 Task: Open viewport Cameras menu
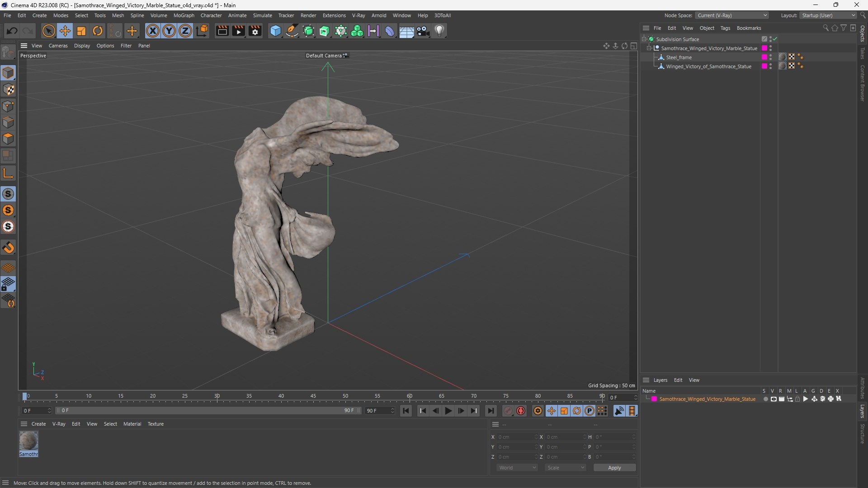58,46
